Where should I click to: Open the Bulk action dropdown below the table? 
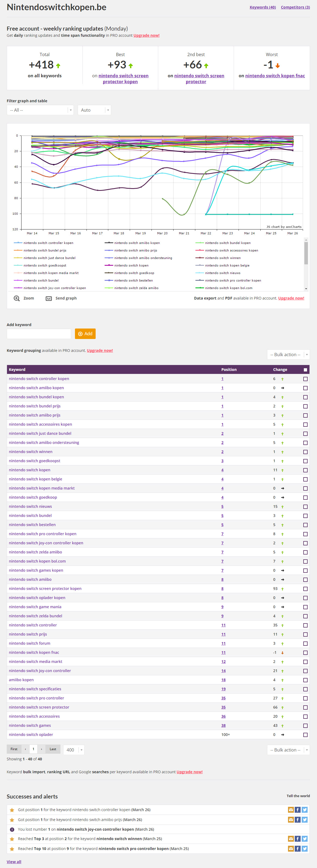288,750
